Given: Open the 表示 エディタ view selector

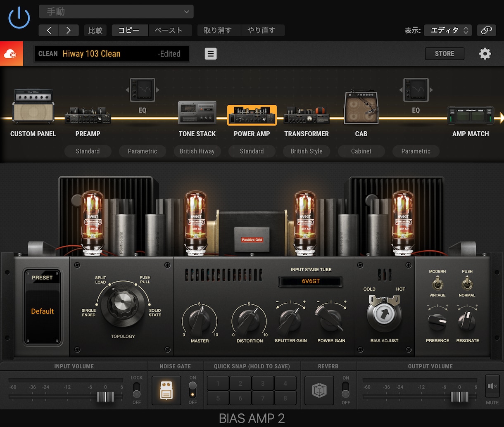Looking at the screenshot, I should 448,30.
